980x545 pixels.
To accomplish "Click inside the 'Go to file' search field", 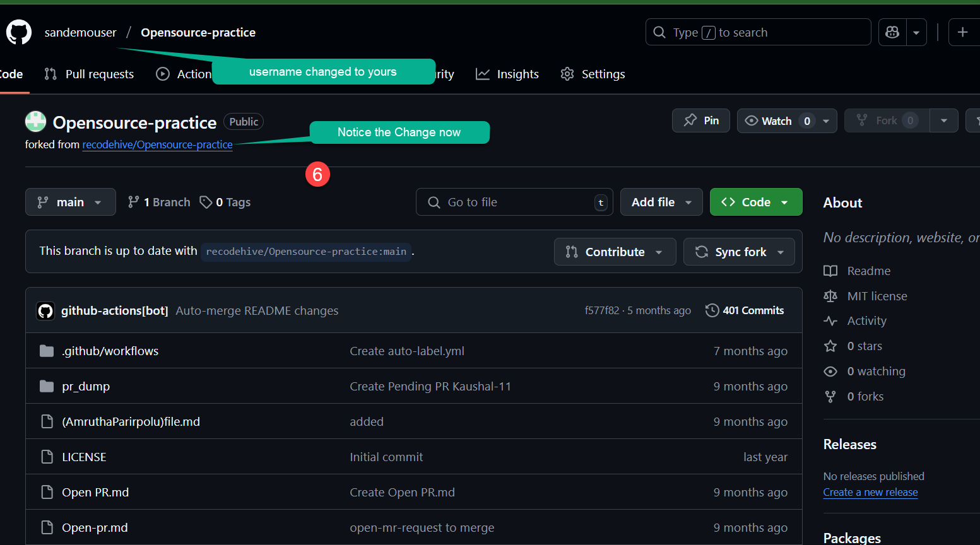I will click(x=514, y=202).
